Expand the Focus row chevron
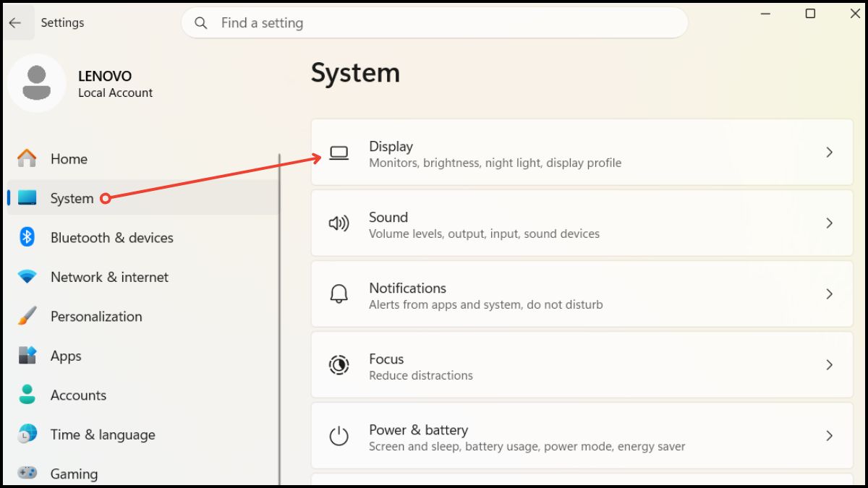The width and height of the screenshot is (868, 488). pyautogui.click(x=830, y=365)
